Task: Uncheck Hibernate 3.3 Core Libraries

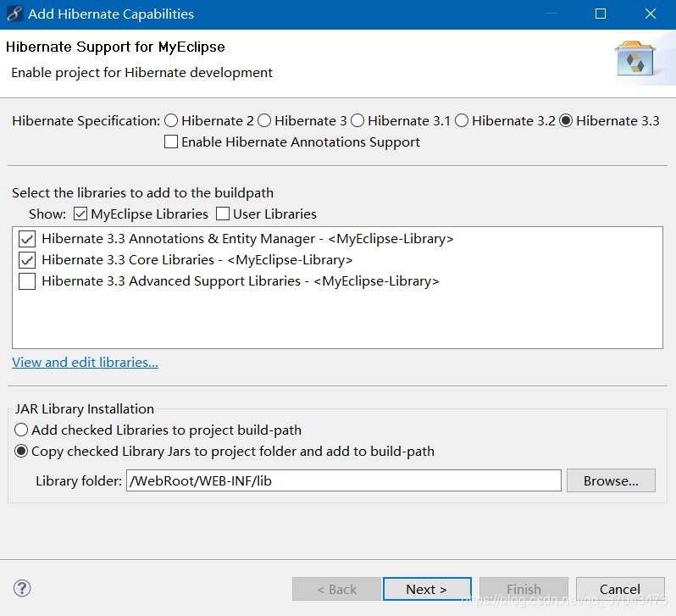Action: 27,260
